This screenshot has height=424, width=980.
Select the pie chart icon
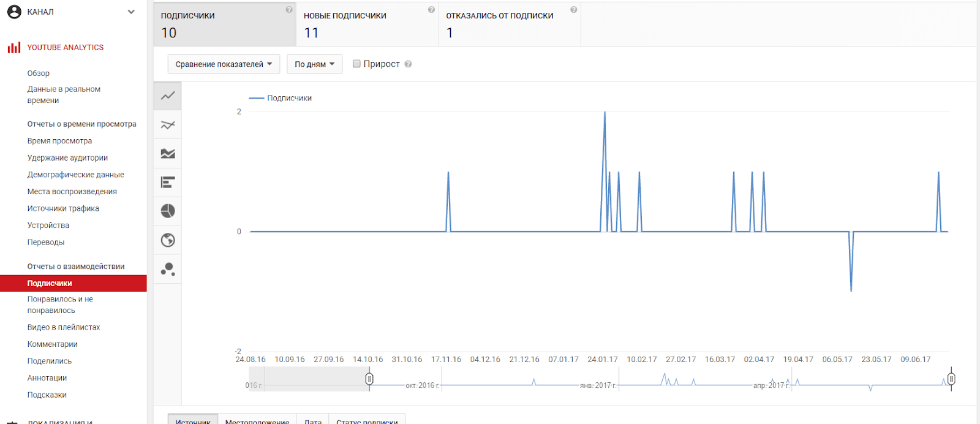pos(168,211)
